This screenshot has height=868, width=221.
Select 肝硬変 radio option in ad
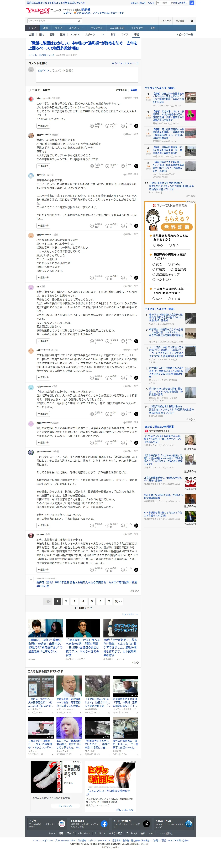(154, 270)
